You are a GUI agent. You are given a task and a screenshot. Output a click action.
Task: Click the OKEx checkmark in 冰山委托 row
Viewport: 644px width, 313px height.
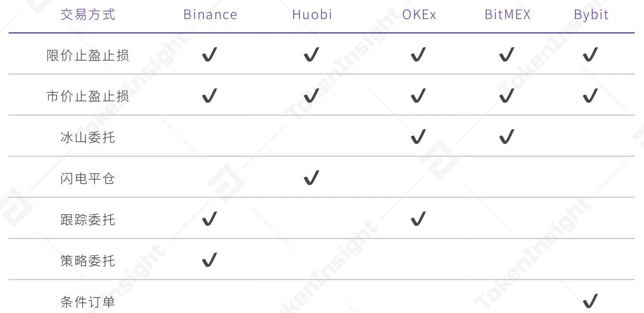tap(418, 137)
